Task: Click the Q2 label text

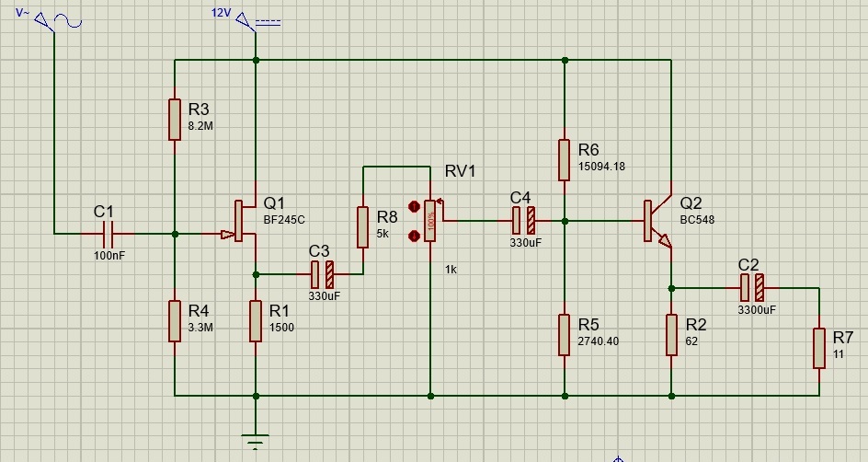Action: click(x=691, y=202)
